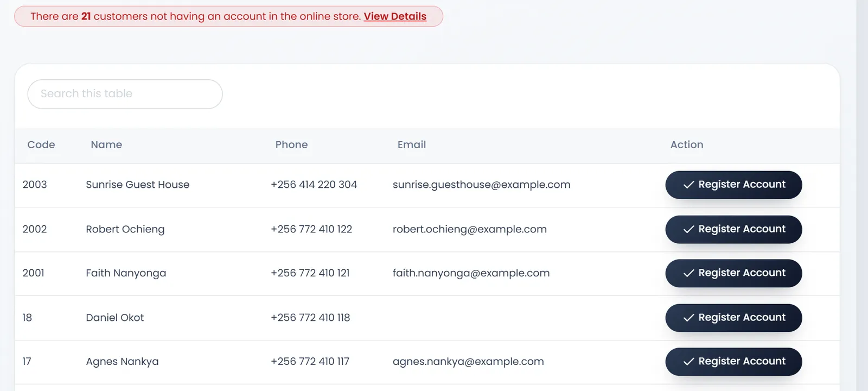Screen dimensions: 868x391
Task: Click the name Faith Nanyonga
Action: 126,273
